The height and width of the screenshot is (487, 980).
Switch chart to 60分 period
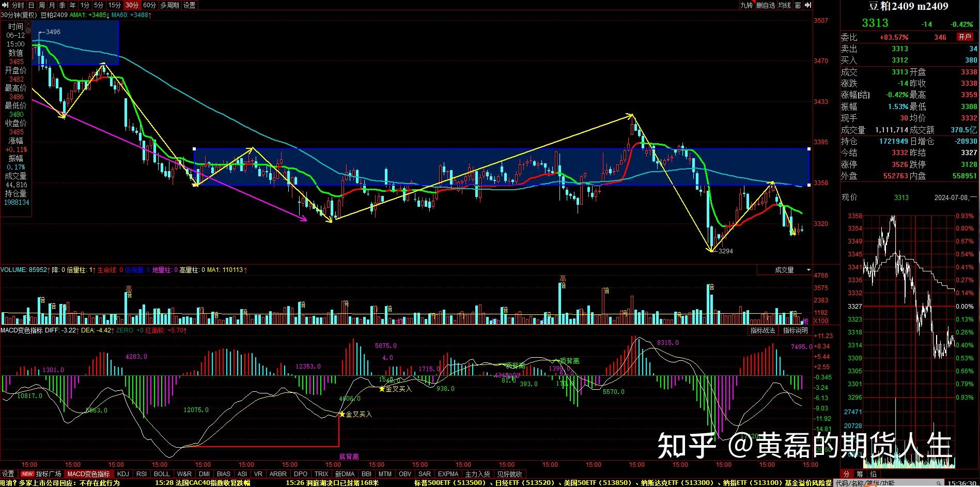[149, 5]
